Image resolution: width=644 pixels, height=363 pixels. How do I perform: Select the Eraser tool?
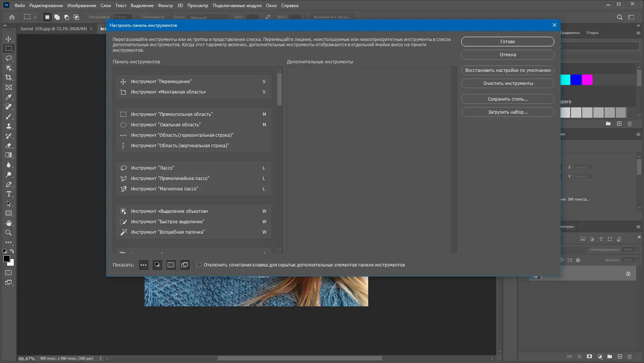(x=9, y=146)
